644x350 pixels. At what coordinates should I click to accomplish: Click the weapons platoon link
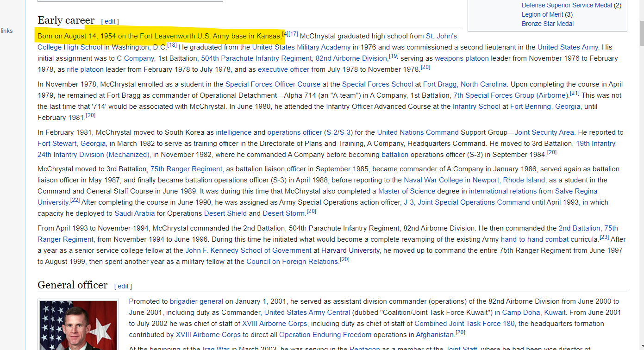462,58
